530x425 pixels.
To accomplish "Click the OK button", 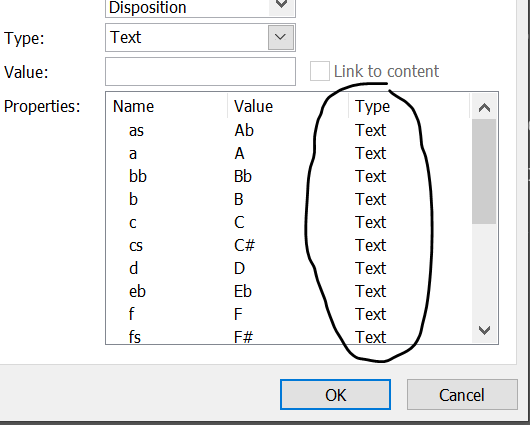I will 335,395.
